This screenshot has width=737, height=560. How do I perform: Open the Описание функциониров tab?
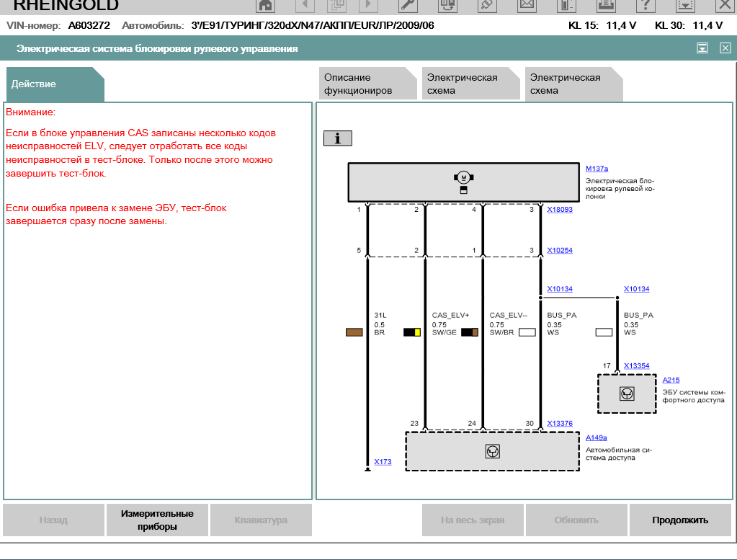click(x=367, y=84)
